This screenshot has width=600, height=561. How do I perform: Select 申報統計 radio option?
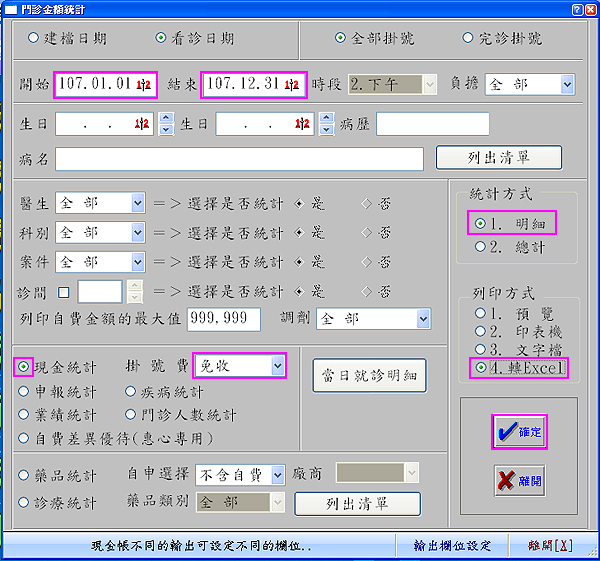tap(24, 391)
